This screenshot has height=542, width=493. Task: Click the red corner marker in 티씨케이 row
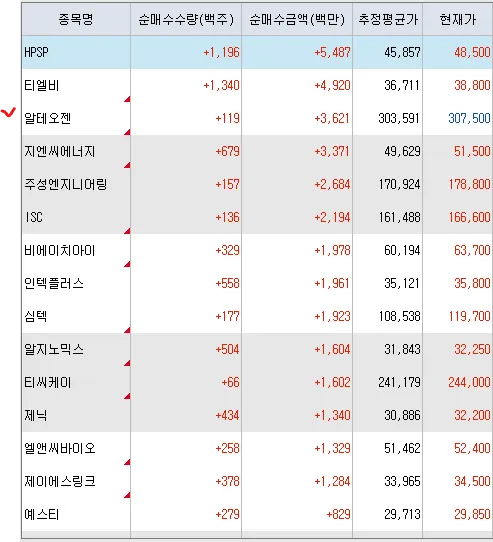pyautogui.click(x=128, y=396)
